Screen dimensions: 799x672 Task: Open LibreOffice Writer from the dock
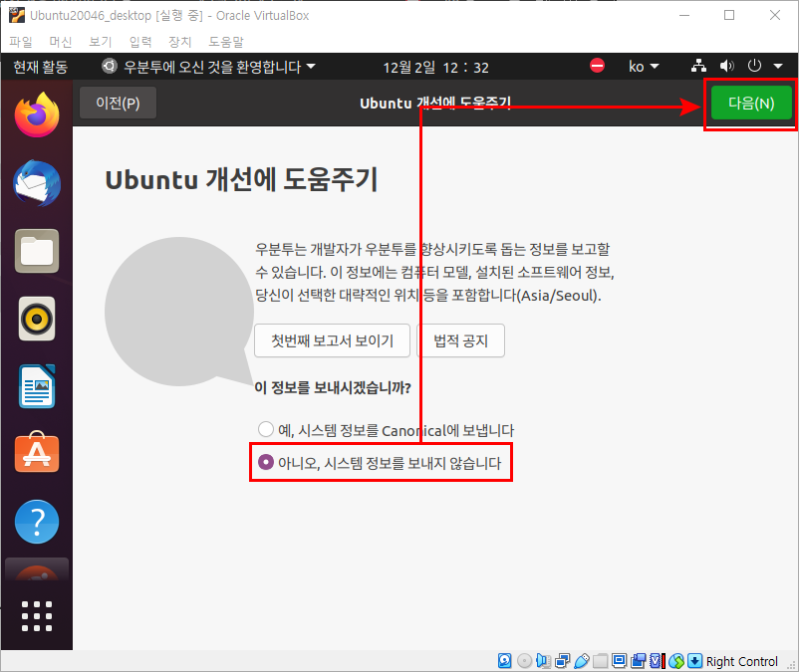(x=37, y=386)
